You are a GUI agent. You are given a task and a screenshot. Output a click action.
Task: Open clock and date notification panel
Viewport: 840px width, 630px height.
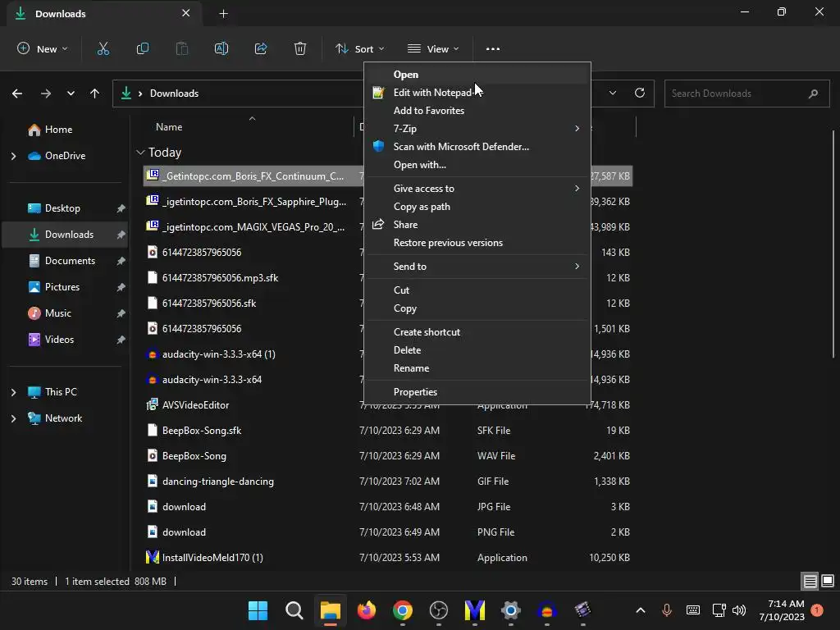point(782,610)
